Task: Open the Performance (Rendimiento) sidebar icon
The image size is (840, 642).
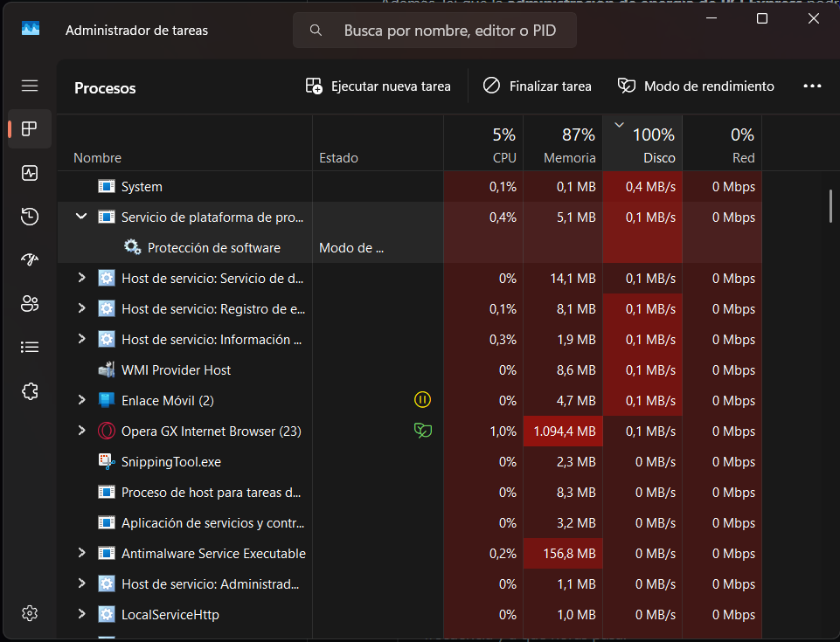Action: 30,173
